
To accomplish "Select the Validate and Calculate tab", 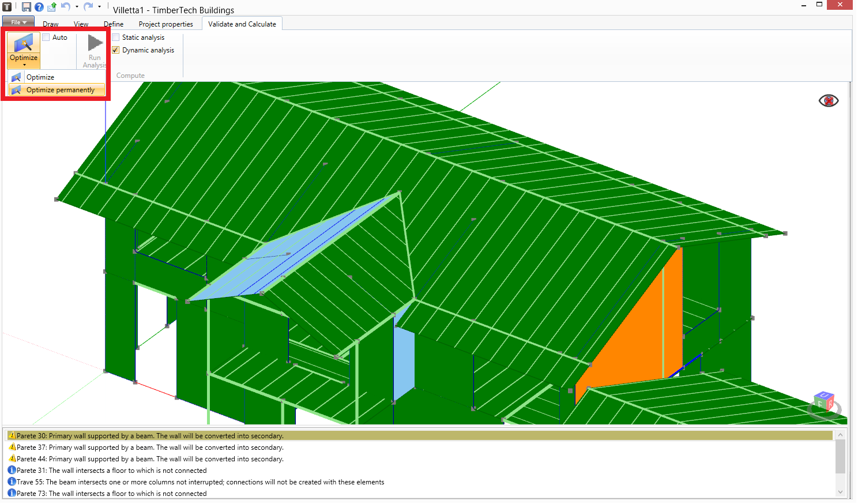I will coord(242,24).
